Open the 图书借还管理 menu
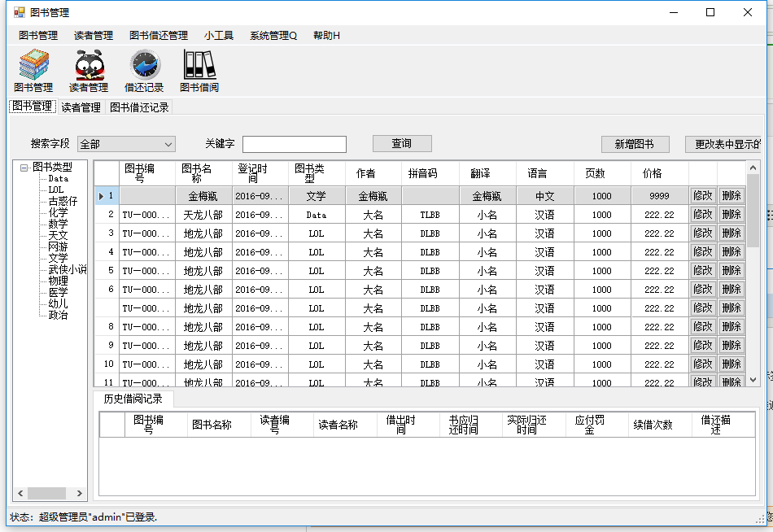This screenshot has width=773, height=532. pos(159,36)
